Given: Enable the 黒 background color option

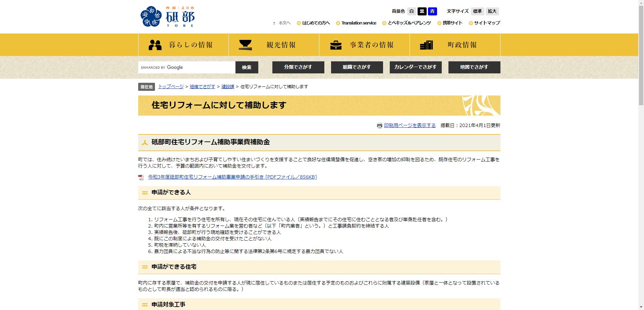Looking at the screenshot, I should (x=422, y=11).
